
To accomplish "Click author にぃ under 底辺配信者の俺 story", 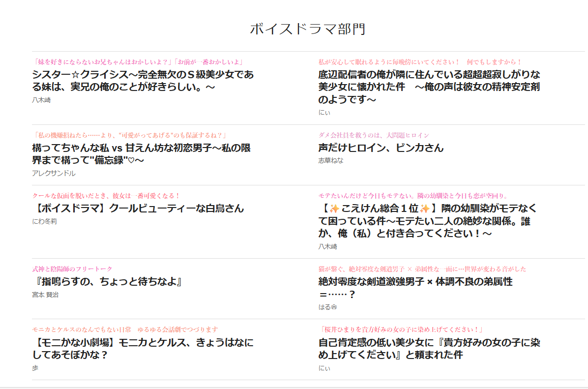I will (x=324, y=112).
